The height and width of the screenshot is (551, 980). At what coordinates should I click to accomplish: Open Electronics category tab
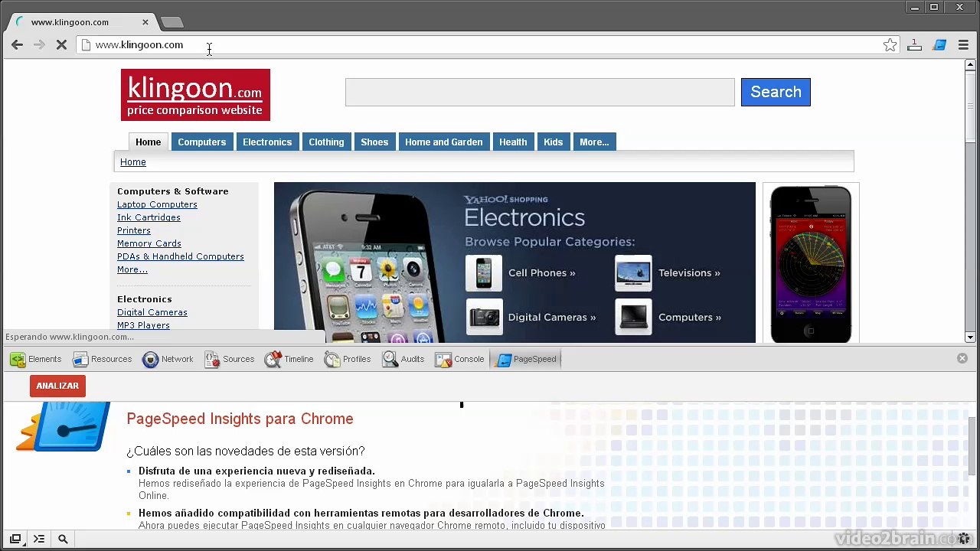pyautogui.click(x=267, y=142)
